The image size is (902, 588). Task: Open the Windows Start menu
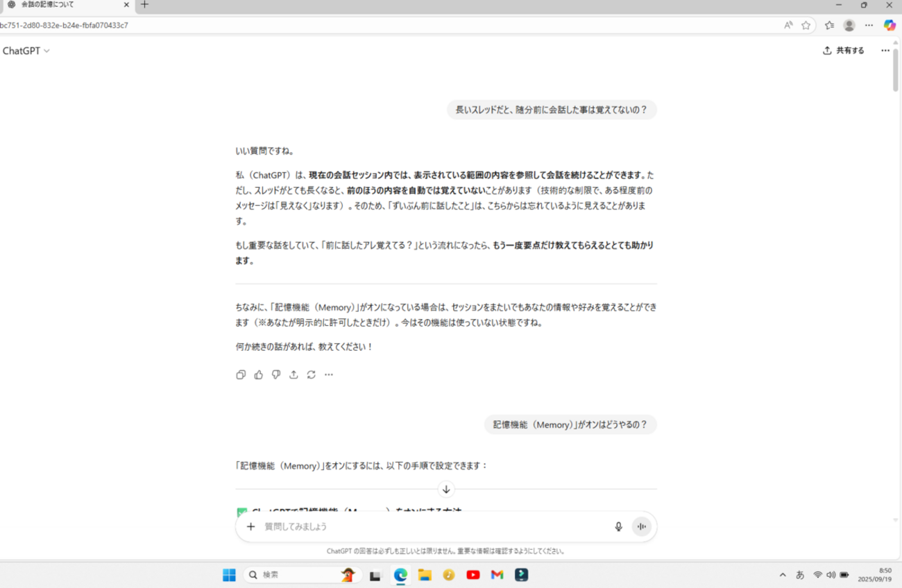point(229,575)
